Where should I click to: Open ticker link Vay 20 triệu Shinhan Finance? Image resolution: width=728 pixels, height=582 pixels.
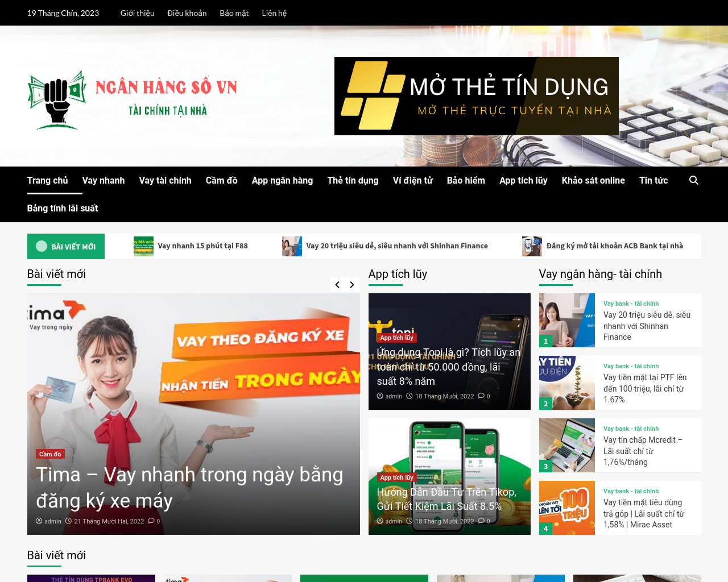click(397, 246)
